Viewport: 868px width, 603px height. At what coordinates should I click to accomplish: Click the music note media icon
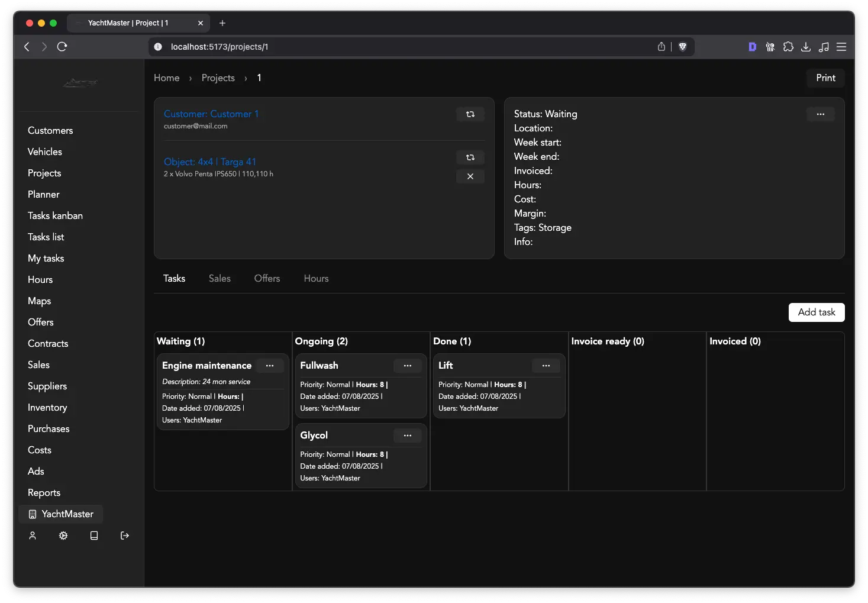[824, 47]
